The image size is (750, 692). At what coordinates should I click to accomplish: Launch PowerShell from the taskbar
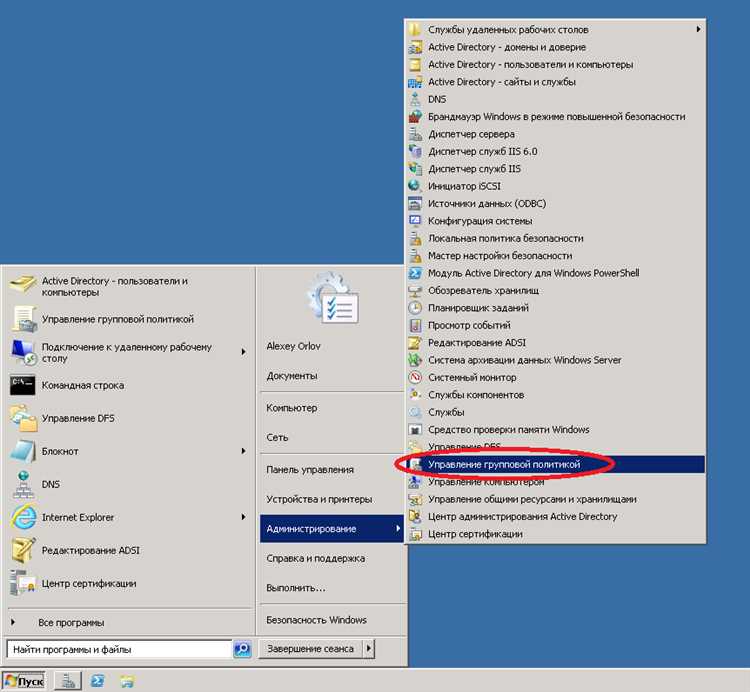98,681
